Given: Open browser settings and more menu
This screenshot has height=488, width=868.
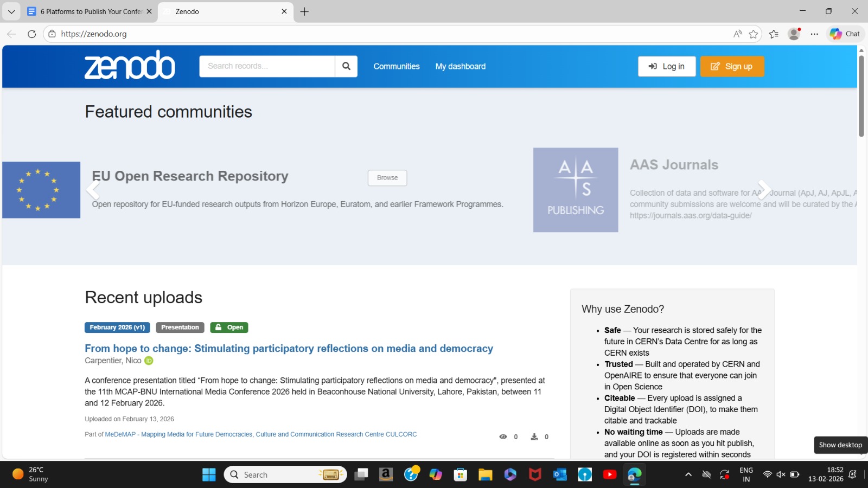Looking at the screenshot, I should point(814,34).
